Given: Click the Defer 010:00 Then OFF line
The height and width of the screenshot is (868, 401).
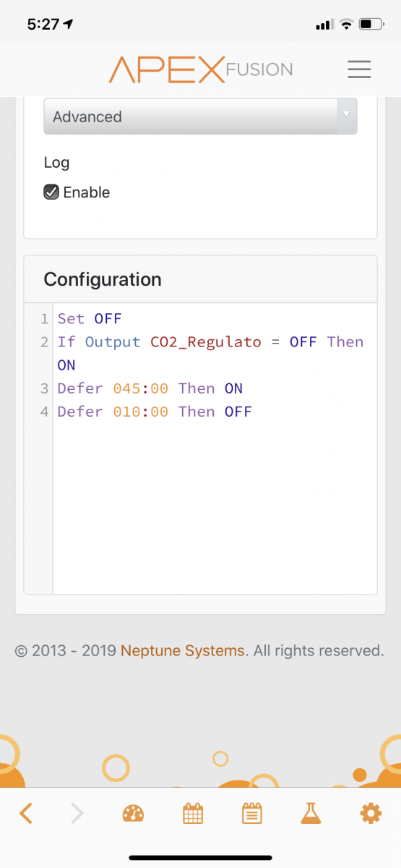Looking at the screenshot, I should point(155,412).
